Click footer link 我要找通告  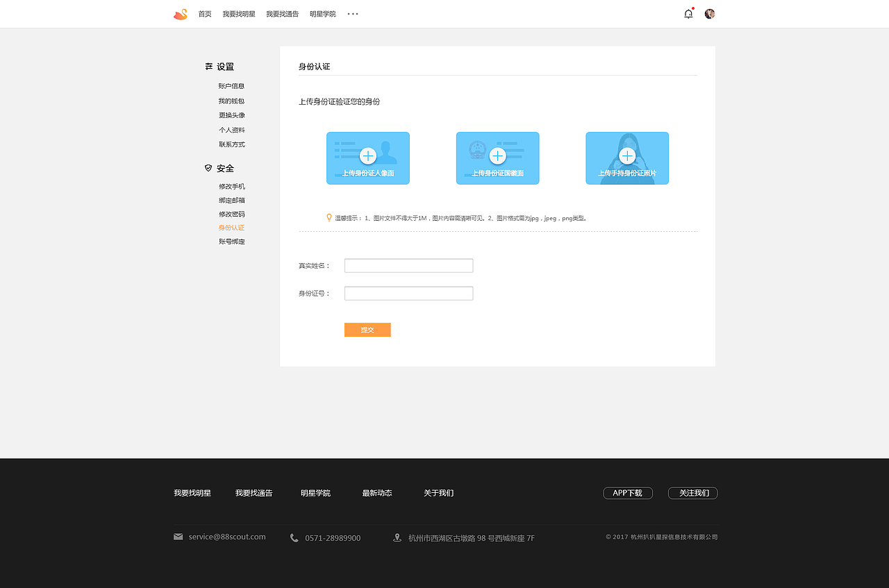pos(254,493)
